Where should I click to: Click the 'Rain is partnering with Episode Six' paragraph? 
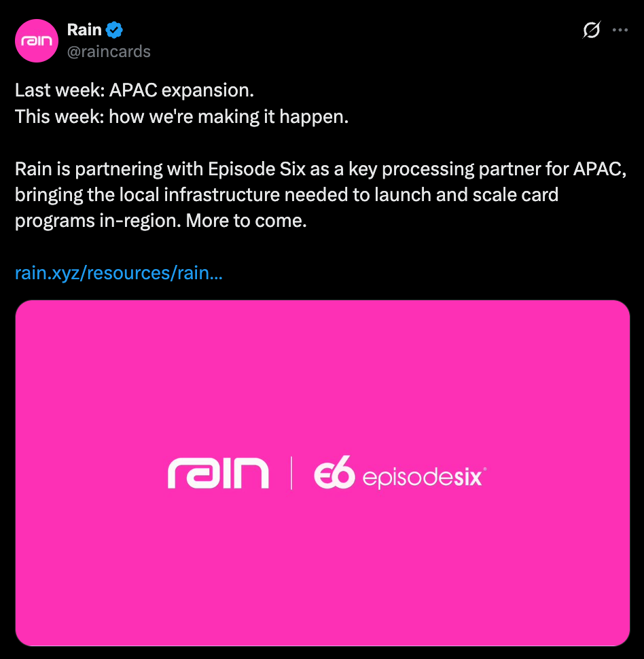point(321,194)
